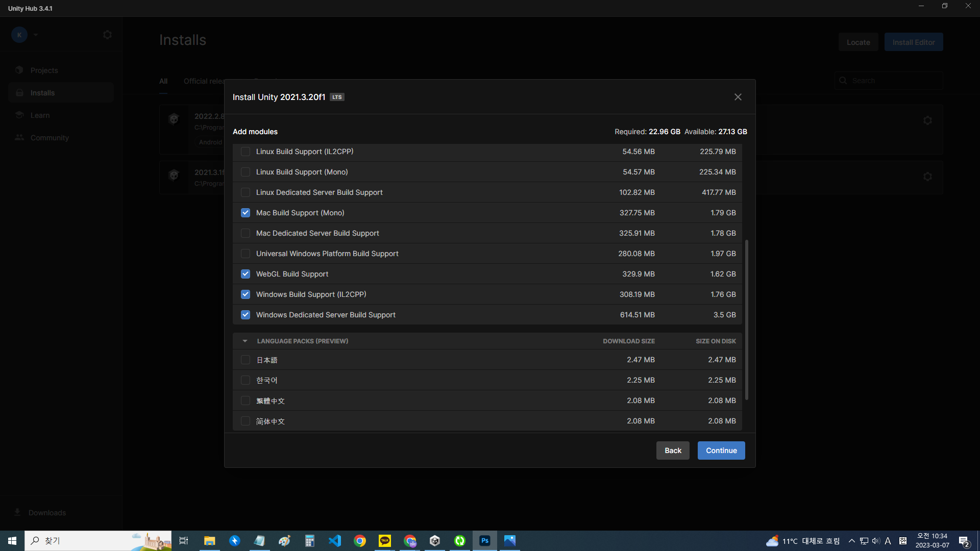The width and height of the screenshot is (980, 551).
Task: Click the modules list scrollbar
Action: coord(747,320)
